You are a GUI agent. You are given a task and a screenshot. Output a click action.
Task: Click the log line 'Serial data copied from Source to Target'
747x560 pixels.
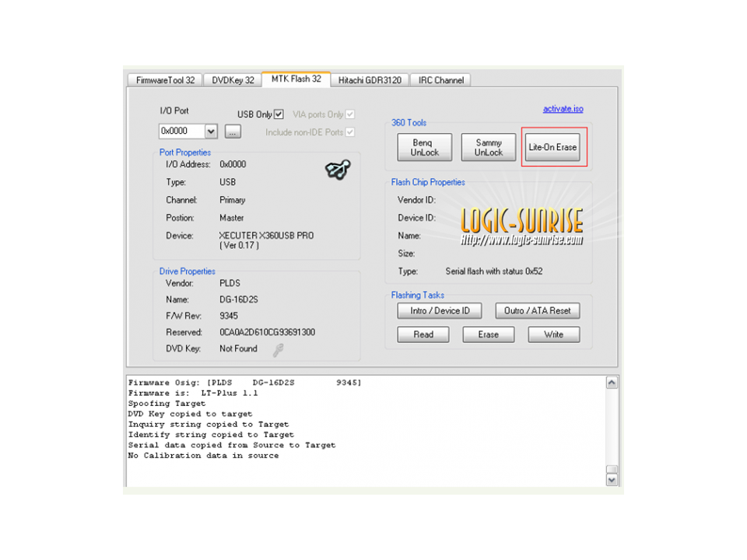(x=232, y=445)
